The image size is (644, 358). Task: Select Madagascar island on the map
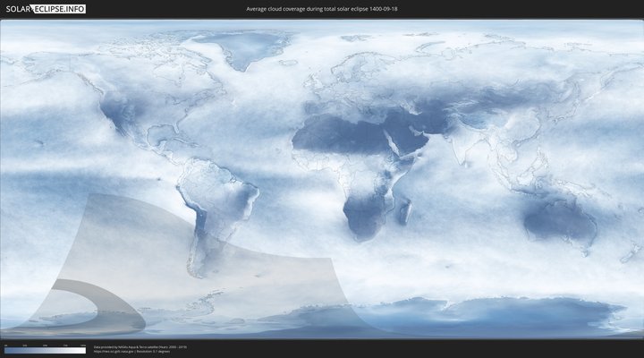click(405, 211)
